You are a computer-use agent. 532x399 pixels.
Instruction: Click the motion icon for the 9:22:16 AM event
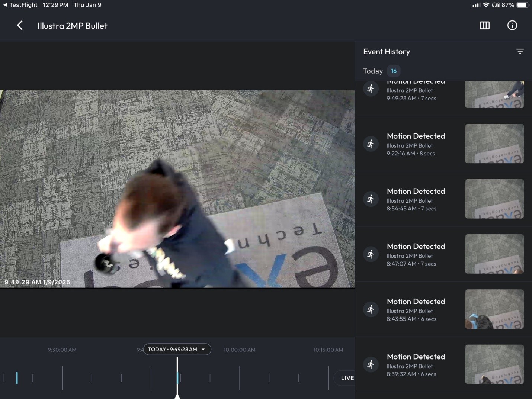[371, 144]
